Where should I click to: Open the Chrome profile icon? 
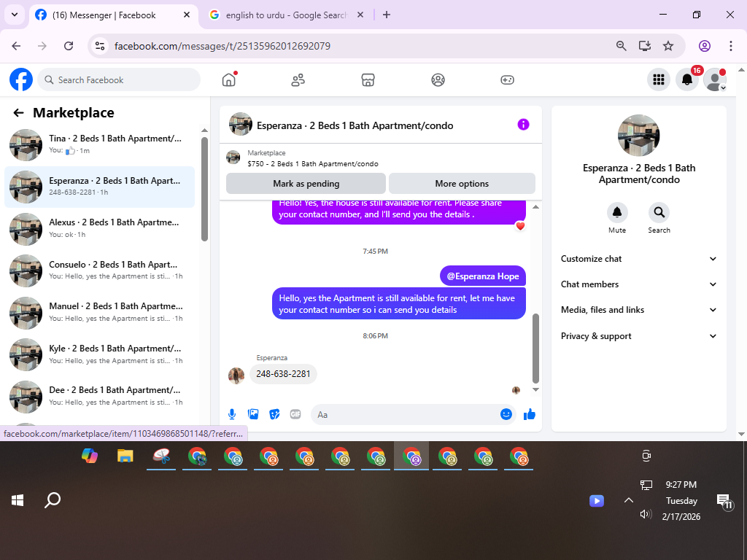(705, 46)
